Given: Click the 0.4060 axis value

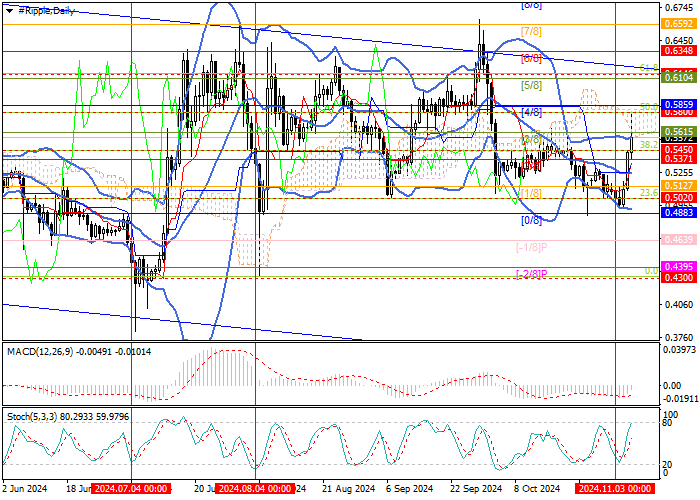Looking at the screenshot, I should pyautogui.click(x=679, y=305).
